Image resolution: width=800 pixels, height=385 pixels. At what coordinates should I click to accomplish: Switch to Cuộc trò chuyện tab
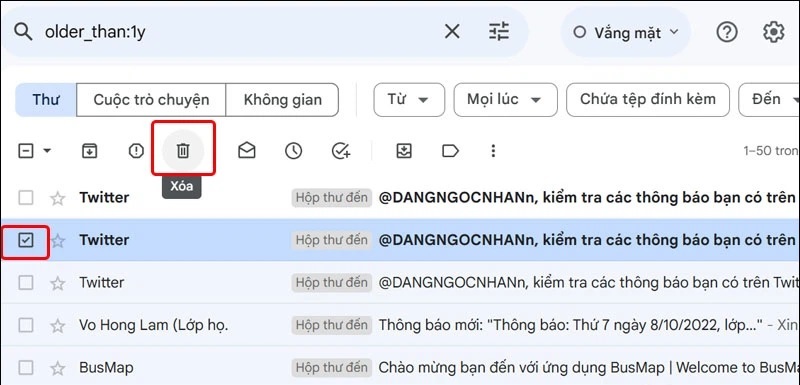pos(151,99)
